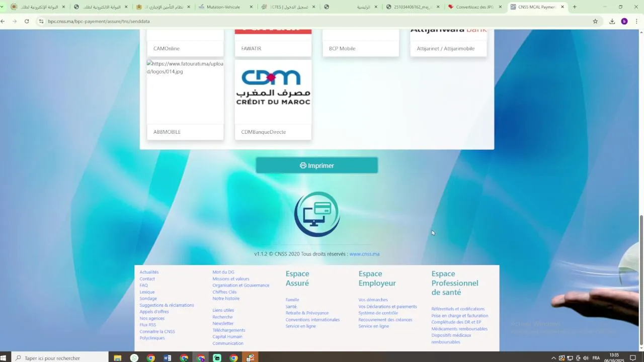The width and height of the screenshot is (644, 362).
Task: Open the Appels d'offres link
Action: pos(154,312)
